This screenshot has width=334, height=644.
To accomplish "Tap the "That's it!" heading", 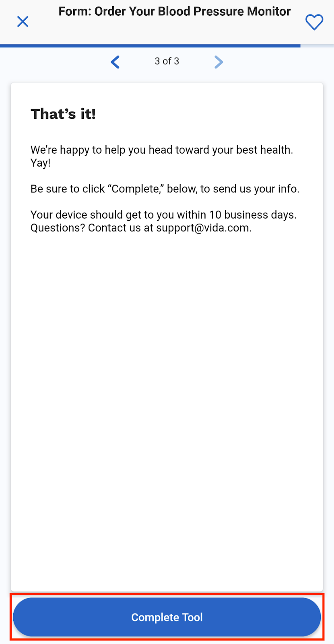I will point(63,114).
